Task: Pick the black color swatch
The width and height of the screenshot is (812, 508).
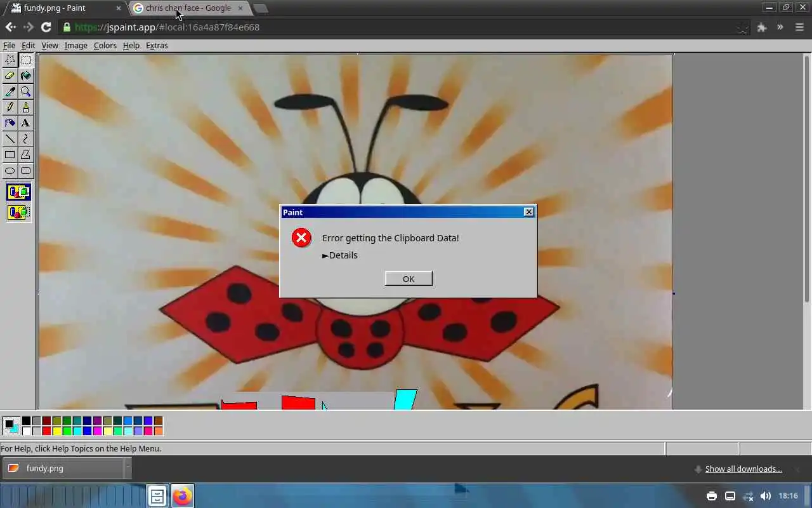Action: pos(26,421)
